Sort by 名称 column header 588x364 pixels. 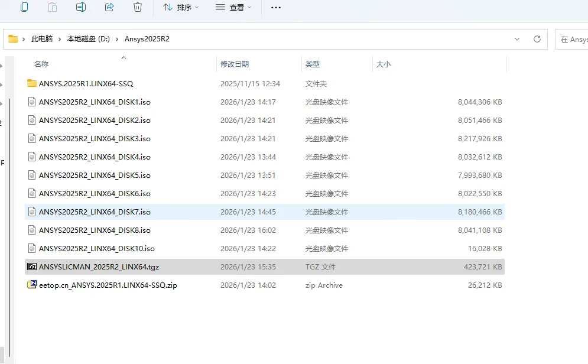(x=41, y=64)
